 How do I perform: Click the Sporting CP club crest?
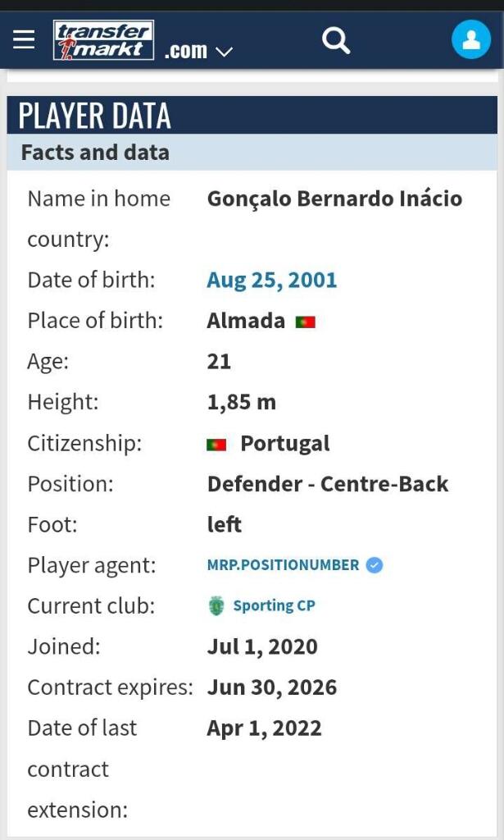click(x=216, y=606)
